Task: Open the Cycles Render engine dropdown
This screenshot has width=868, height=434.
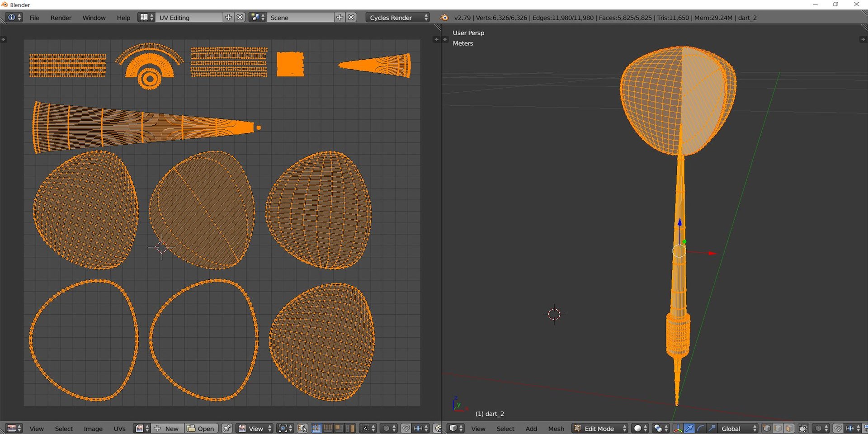Action: click(397, 17)
